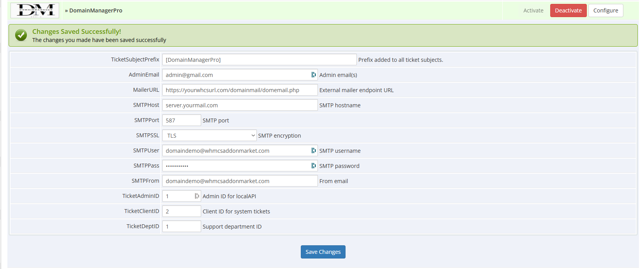Click green checkmark success icon
Screen dimensions: 644x269
coord(21,35)
